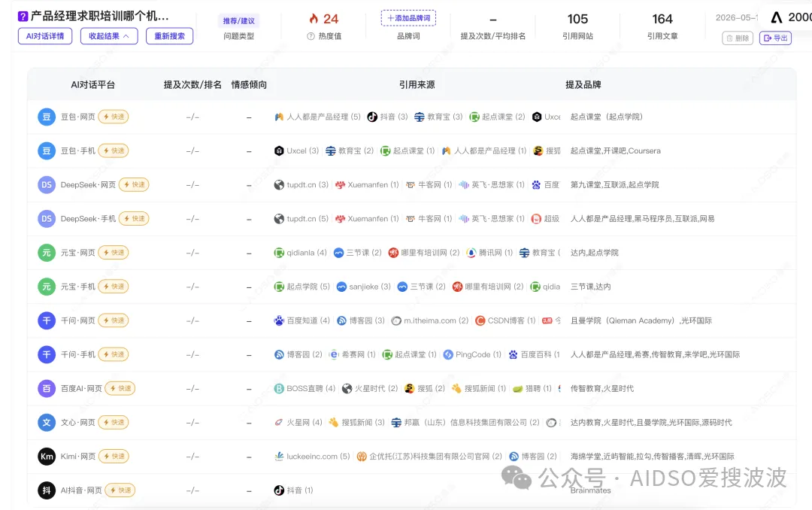Screen dimensions: 812x510
Task: Open 抖音 (3) source in 豆包·网页 row
Action: pyautogui.click(x=387, y=117)
